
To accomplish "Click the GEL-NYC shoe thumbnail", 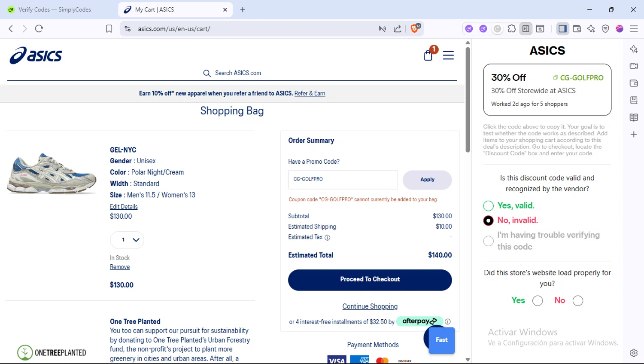I will tap(52, 174).
